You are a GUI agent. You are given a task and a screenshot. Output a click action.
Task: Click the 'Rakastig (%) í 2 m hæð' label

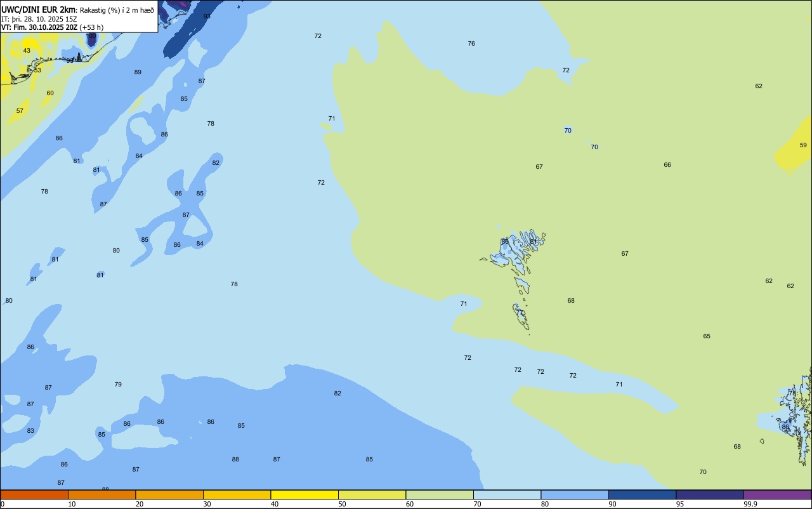click(x=117, y=10)
